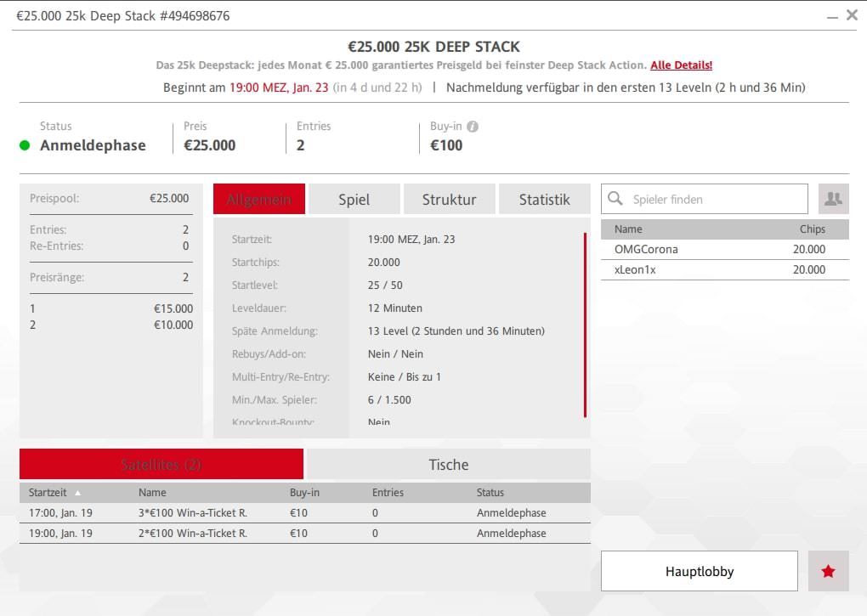Click the Buy-in info icon
Viewport: 867px width, 616px height.
473,127
